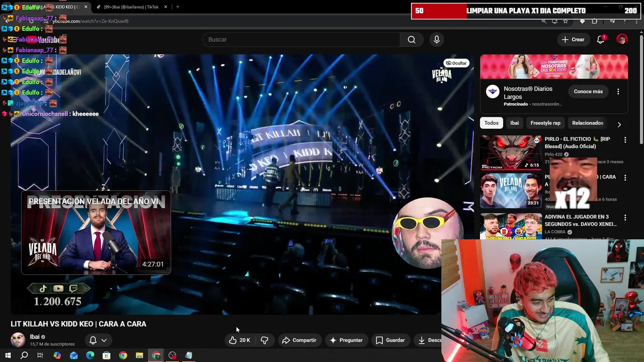
Task: Open the browser extensions puzzle icon
Action: [595, 21]
